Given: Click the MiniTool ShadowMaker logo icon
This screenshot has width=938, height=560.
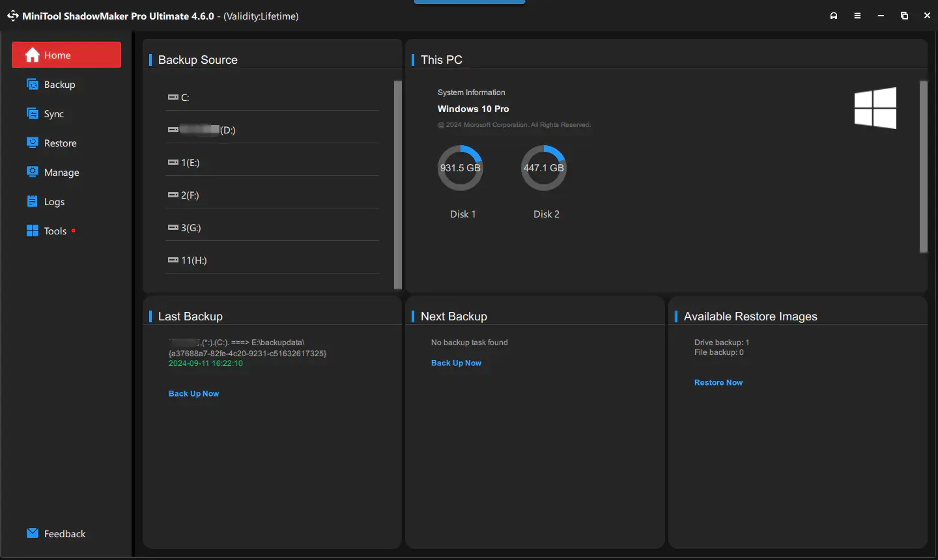Looking at the screenshot, I should pos(12,15).
